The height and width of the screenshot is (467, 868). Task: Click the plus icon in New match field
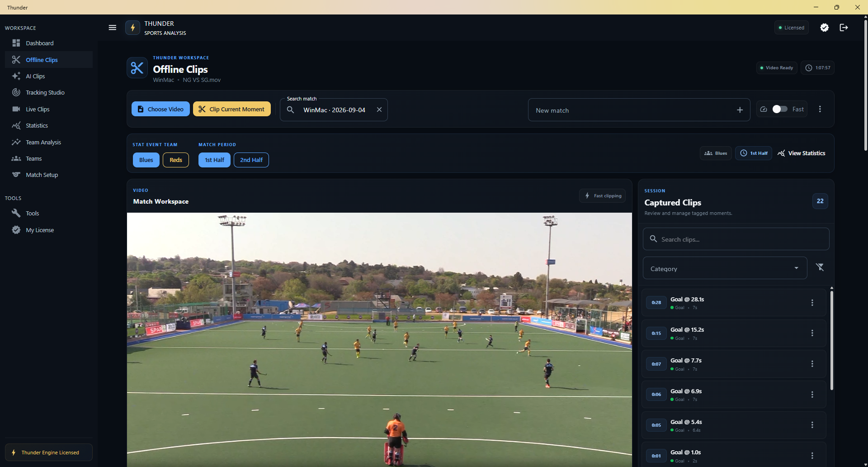[x=740, y=110]
